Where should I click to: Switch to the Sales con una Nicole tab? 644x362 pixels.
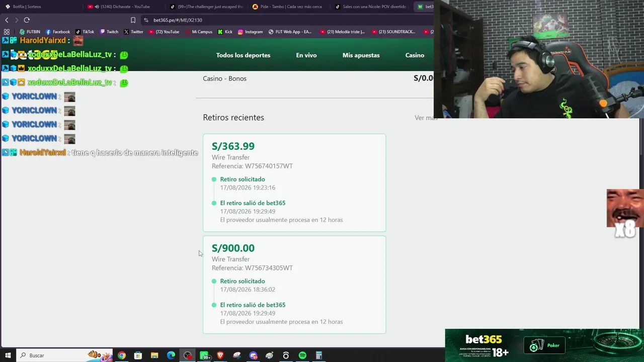point(371,7)
